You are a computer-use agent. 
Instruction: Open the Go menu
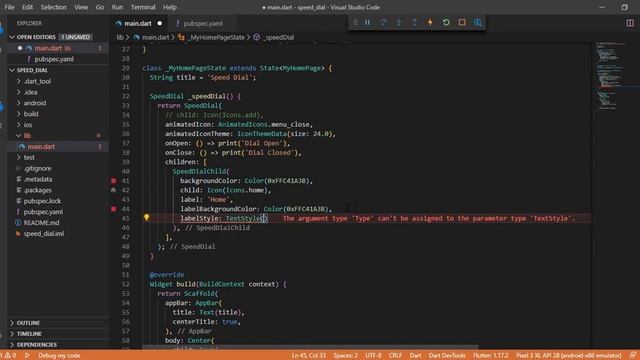pos(100,7)
